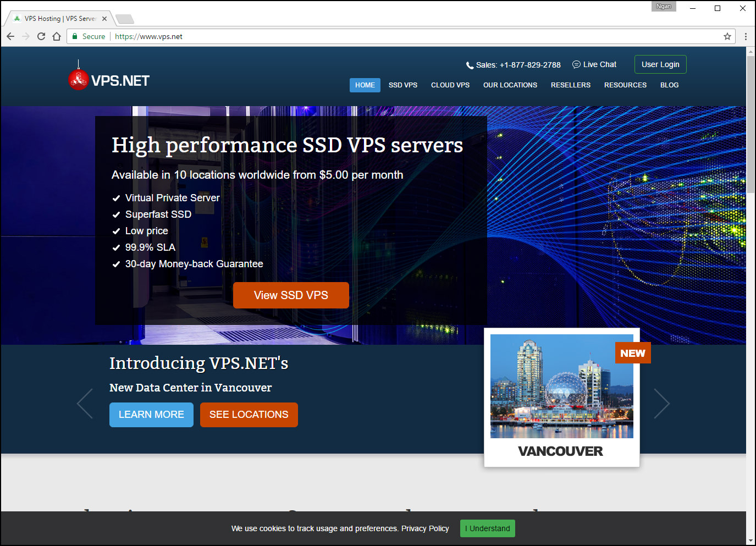Open the SSD VPS menu item

click(x=403, y=85)
